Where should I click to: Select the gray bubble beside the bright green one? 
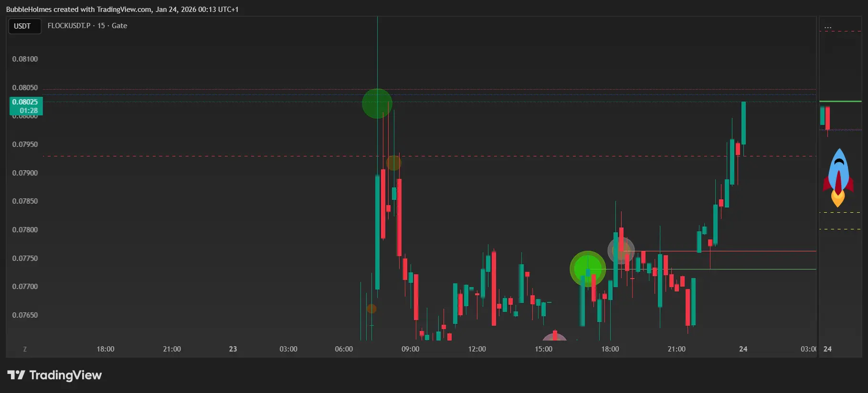(x=621, y=250)
